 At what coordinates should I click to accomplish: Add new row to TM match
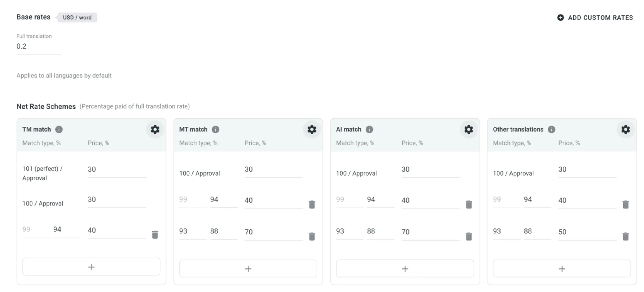(91, 267)
